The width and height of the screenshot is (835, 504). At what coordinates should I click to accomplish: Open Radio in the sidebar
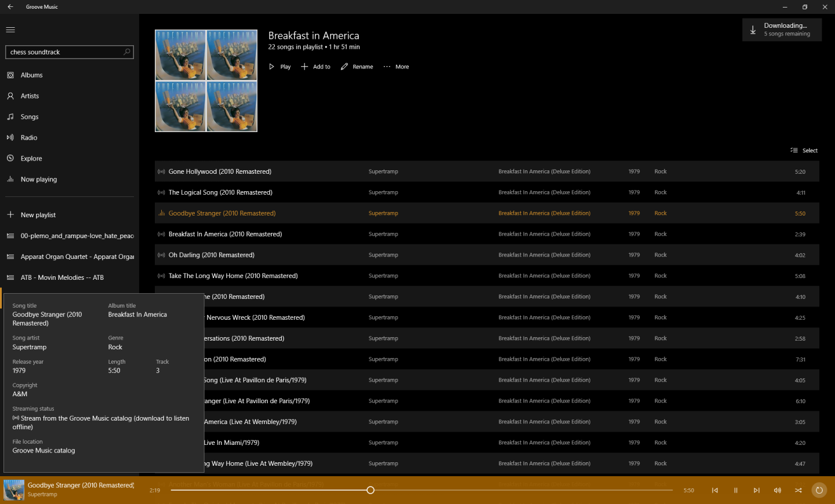tap(70, 138)
